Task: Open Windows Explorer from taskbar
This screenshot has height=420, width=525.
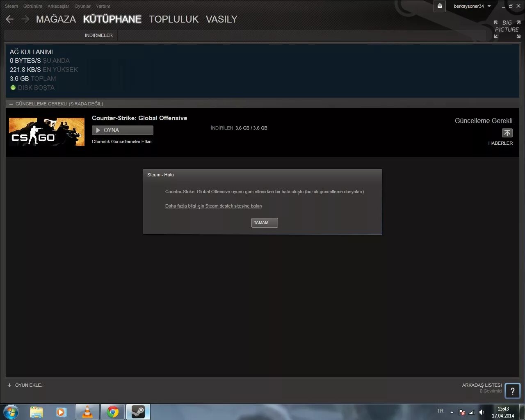Action: click(37, 412)
